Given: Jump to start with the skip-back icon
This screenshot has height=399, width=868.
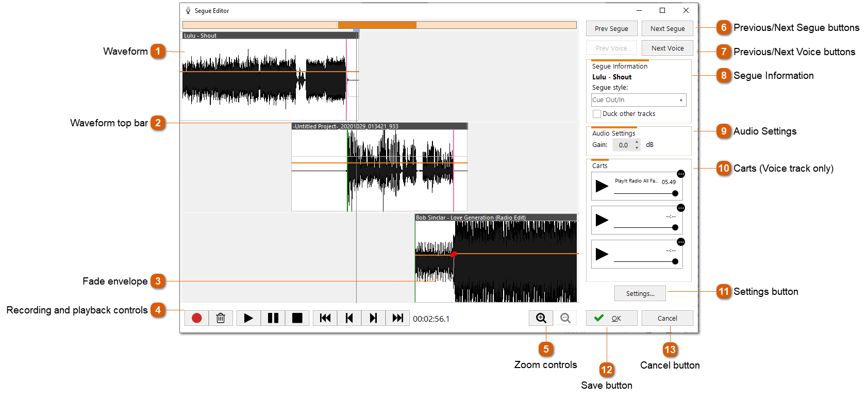Looking at the screenshot, I should 325,318.
